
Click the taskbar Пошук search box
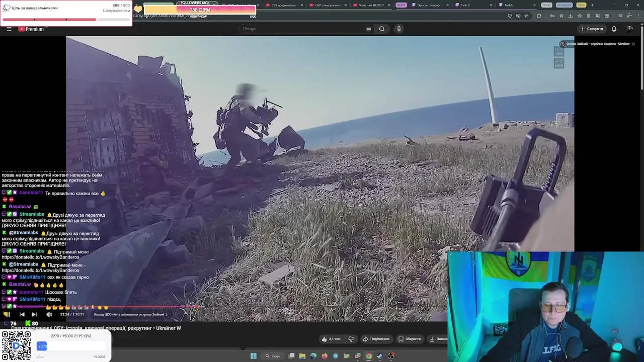[x=273, y=356]
